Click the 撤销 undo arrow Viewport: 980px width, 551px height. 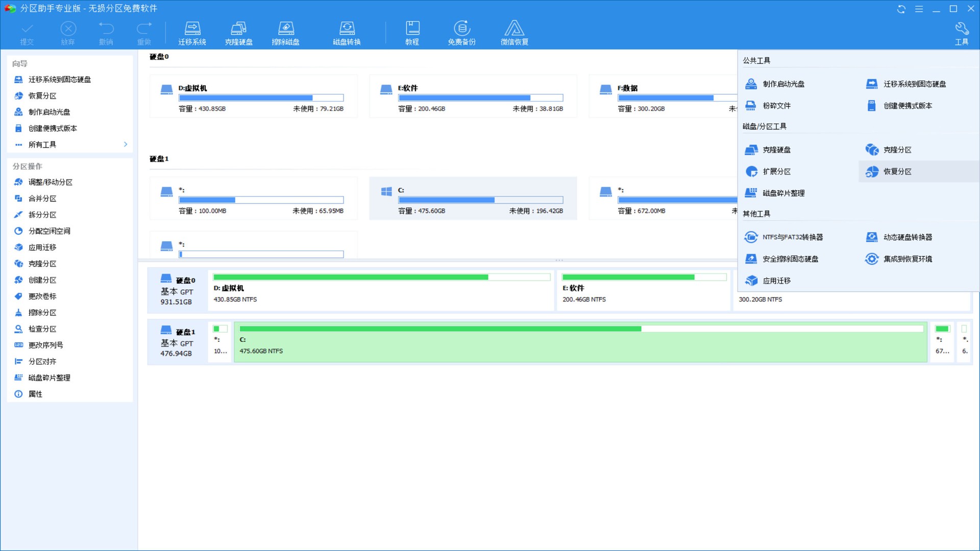pos(106,33)
